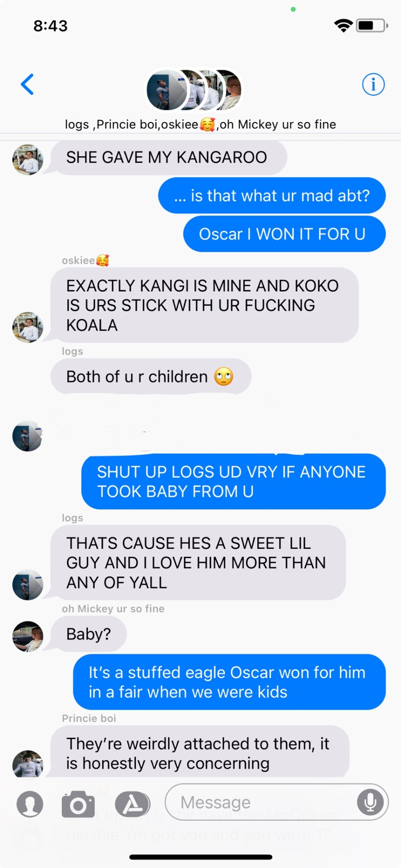Tap group name starting with logs, Princie boi

(x=200, y=124)
